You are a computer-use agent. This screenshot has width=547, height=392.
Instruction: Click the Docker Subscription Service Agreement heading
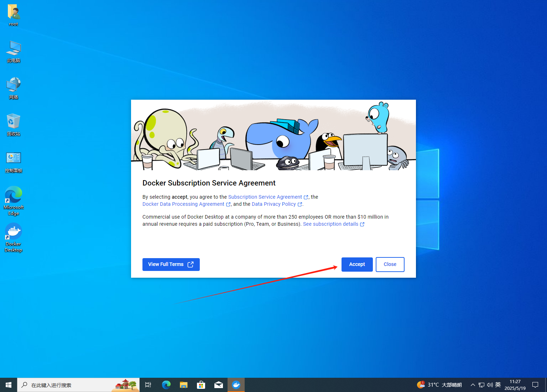209,183
